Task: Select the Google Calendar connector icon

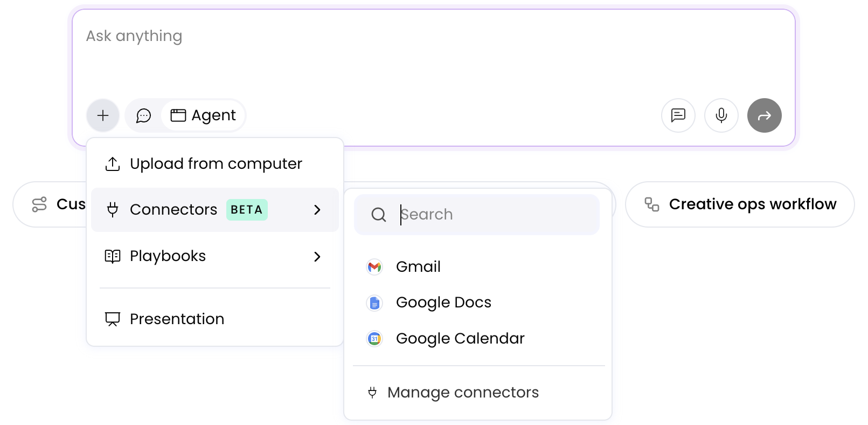Action: [x=374, y=339]
